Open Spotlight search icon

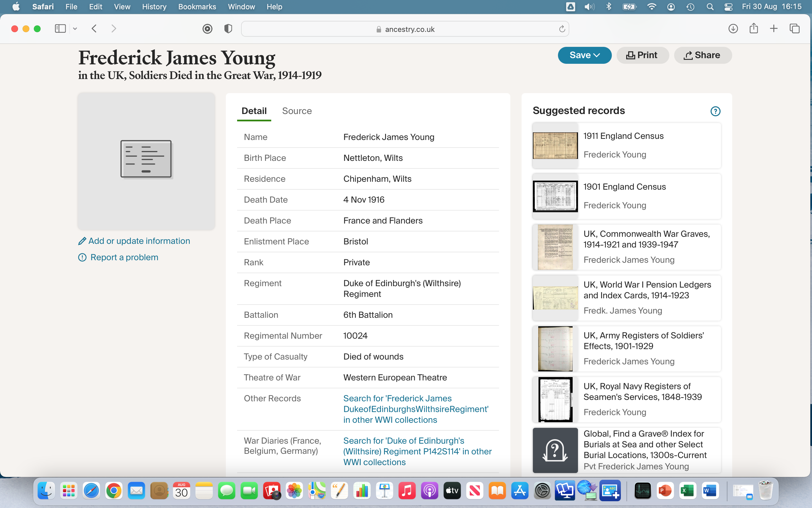click(x=710, y=7)
